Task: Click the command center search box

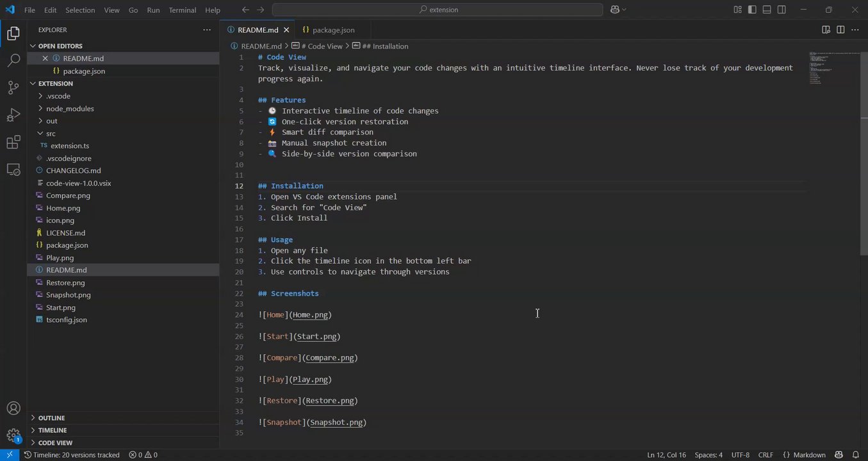Action: click(438, 10)
